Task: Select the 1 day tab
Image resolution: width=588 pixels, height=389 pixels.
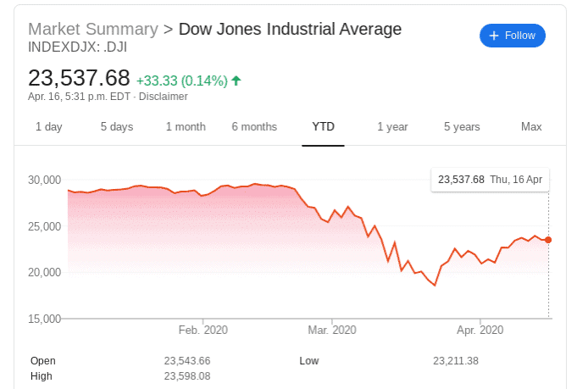Action: [x=48, y=127]
